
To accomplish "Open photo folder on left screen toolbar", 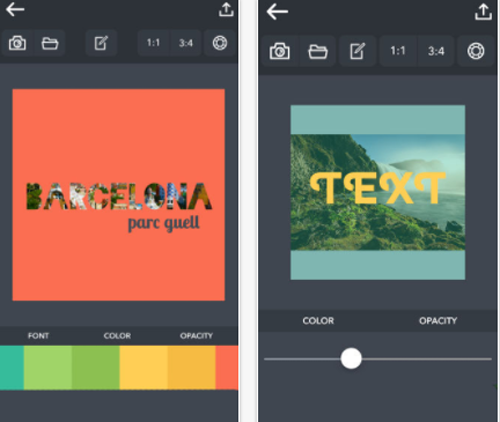I will (50, 43).
